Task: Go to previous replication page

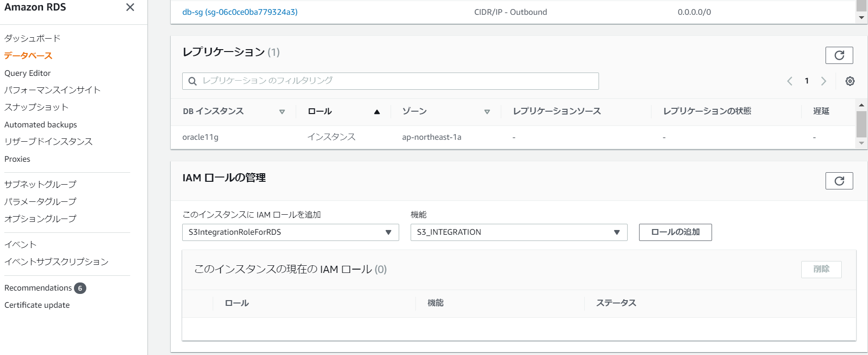Action: point(790,81)
